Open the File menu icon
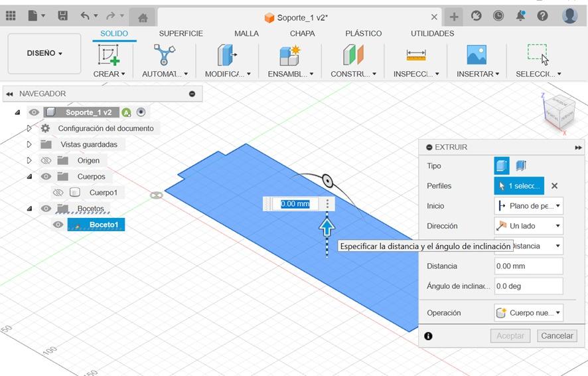The width and height of the screenshot is (588, 376). (x=33, y=16)
